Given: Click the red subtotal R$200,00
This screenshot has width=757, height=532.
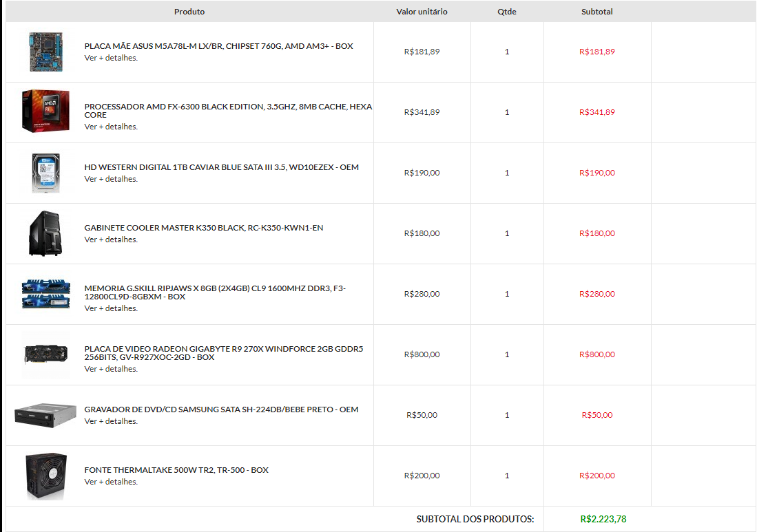Looking at the screenshot, I should pyautogui.click(x=597, y=476).
